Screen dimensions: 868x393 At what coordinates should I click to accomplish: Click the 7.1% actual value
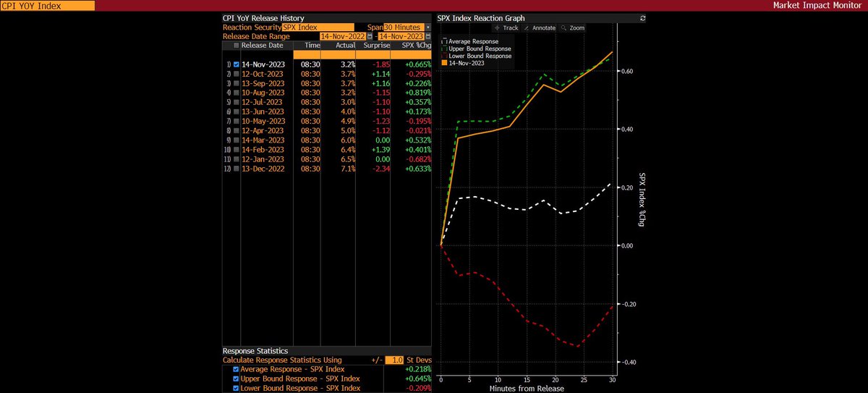pos(347,168)
